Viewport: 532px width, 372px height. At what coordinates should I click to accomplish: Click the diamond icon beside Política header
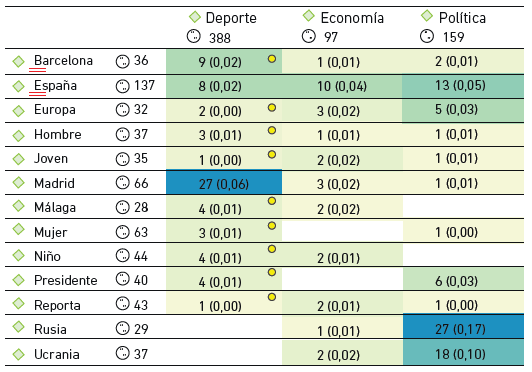pos(427,16)
